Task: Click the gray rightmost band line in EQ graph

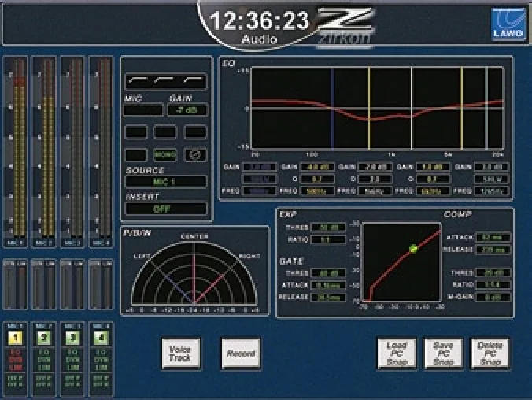Action: (x=486, y=108)
